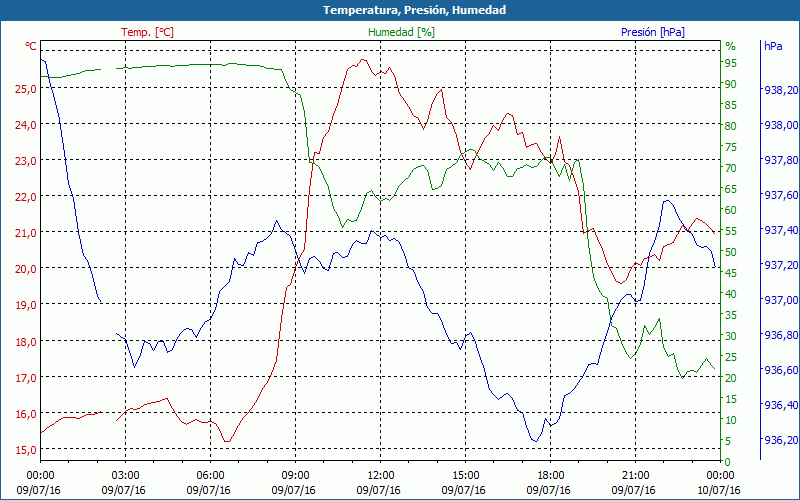Click temperature axis value "15,0"
This screenshot has height=500, width=800.
tap(26, 450)
